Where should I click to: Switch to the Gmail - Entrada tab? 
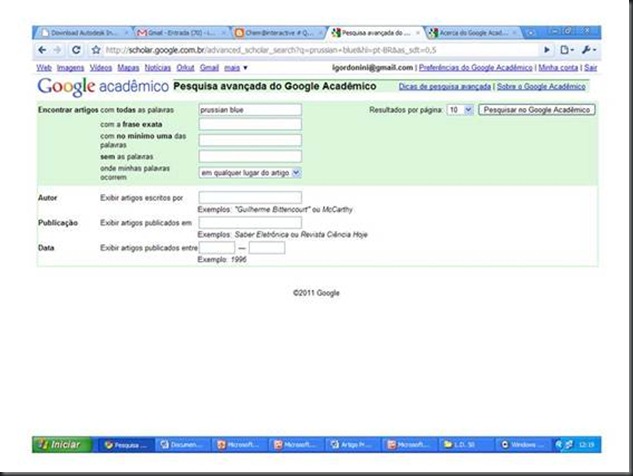tap(180, 33)
